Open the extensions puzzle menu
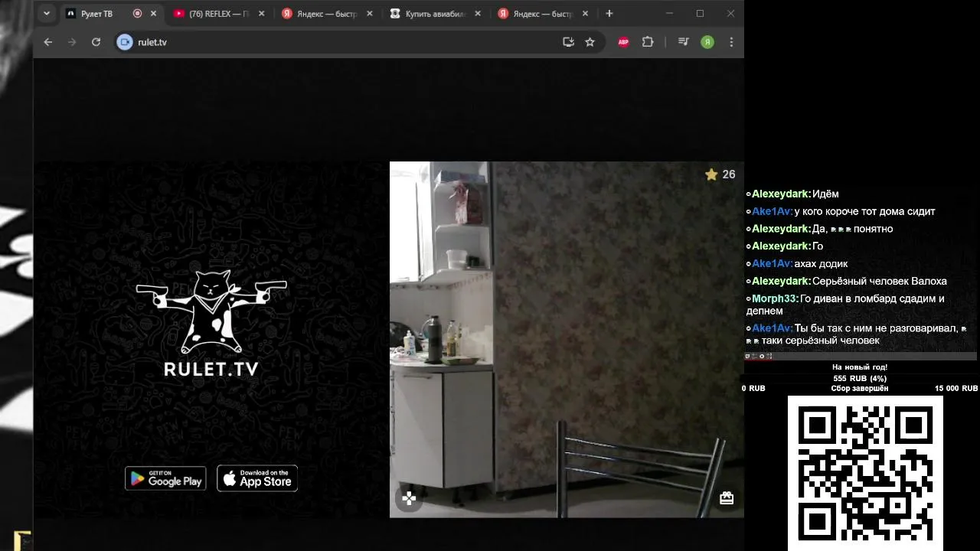The width and height of the screenshot is (980, 551). tap(648, 42)
